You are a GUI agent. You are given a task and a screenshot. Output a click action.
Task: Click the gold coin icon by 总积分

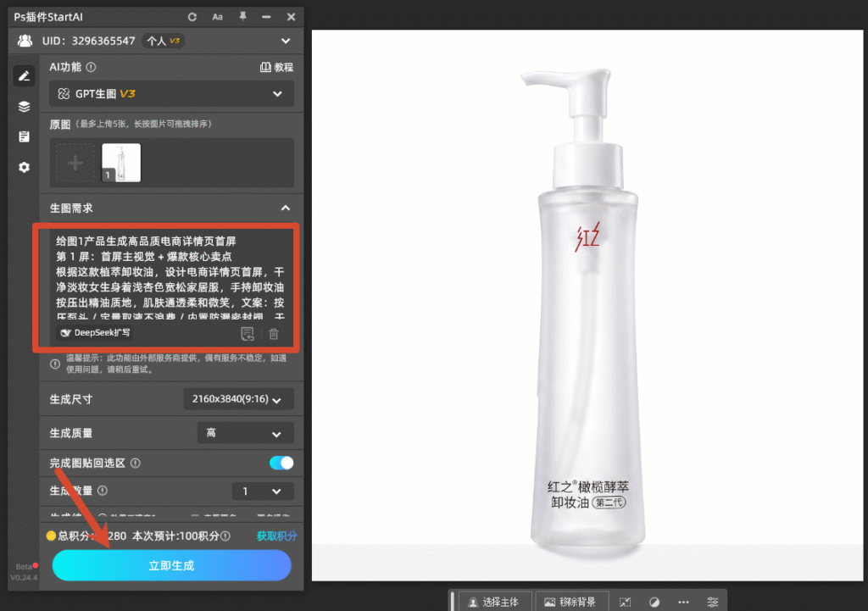tap(51, 536)
